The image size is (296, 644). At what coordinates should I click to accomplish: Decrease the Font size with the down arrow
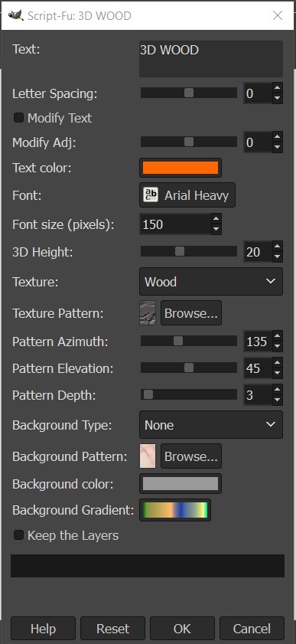coord(216,230)
